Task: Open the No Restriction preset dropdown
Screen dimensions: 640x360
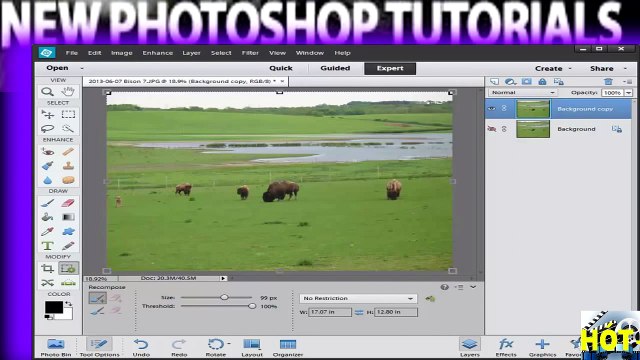Action: 358,298
